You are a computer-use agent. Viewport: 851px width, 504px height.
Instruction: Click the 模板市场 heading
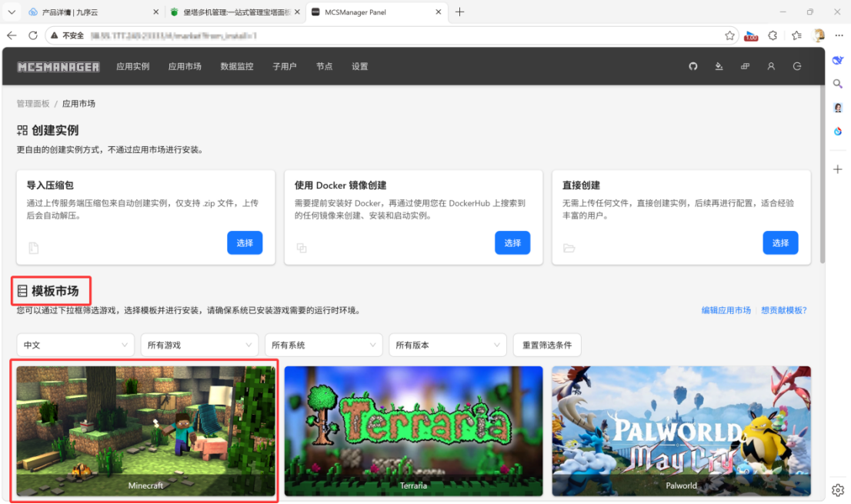click(55, 291)
